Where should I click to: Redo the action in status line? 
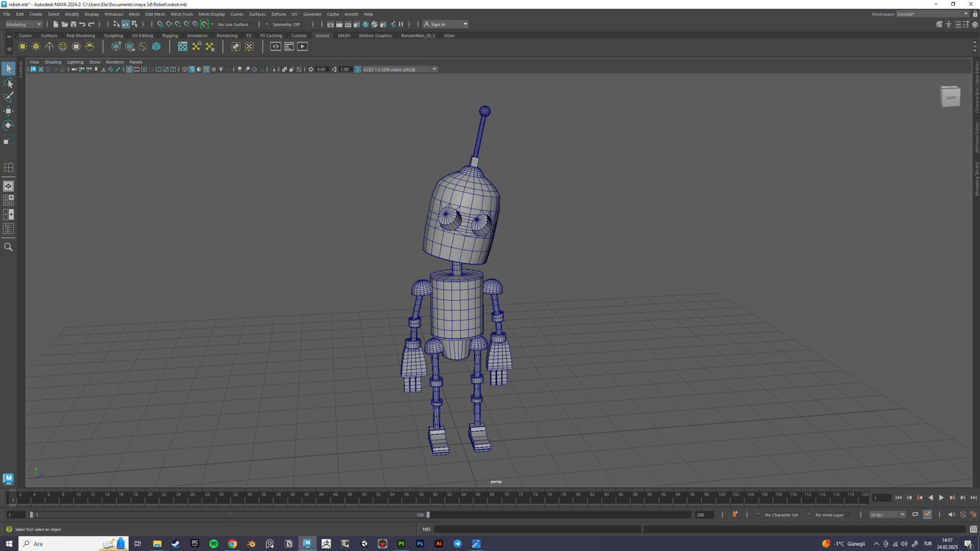(x=91, y=24)
